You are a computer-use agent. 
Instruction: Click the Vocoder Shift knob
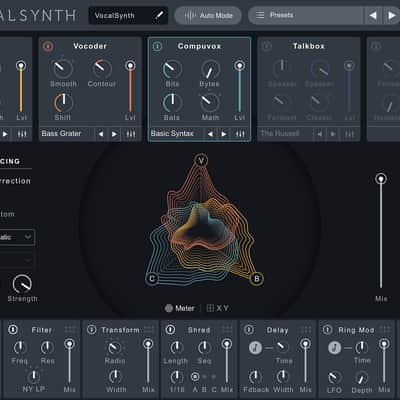[x=63, y=103]
